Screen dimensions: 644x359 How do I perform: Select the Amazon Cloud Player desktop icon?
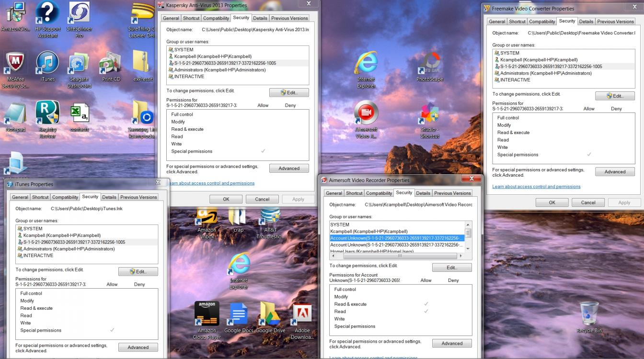207,321
